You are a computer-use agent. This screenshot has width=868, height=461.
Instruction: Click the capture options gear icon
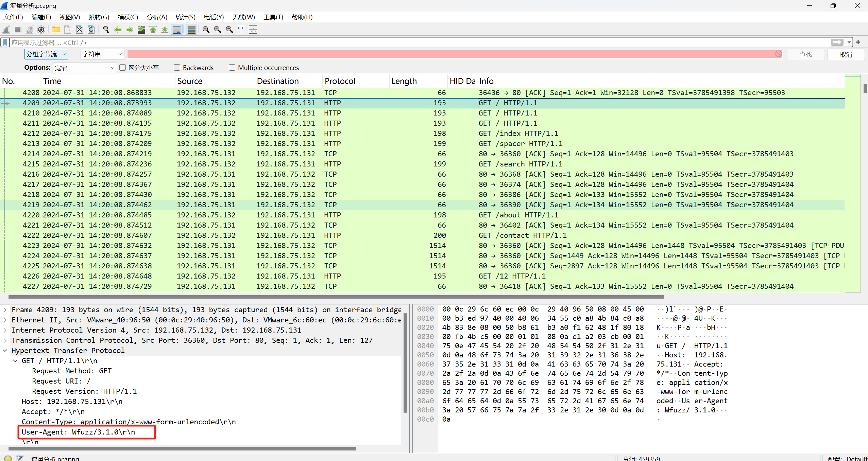pyautogui.click(x=41, y=30)
